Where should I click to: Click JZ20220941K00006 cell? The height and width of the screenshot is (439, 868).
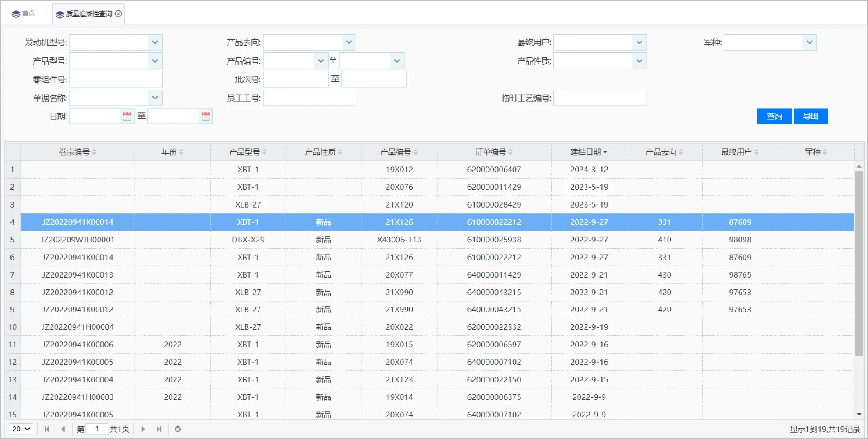[78, 345]
